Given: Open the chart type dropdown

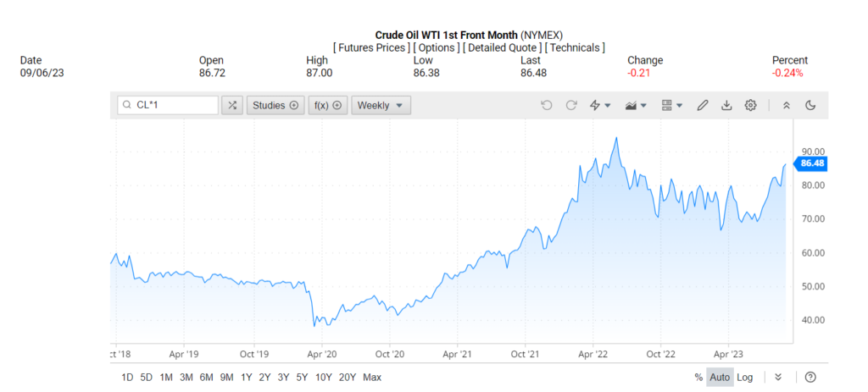Looking at the screenshot, I should [x=636, y=105].
